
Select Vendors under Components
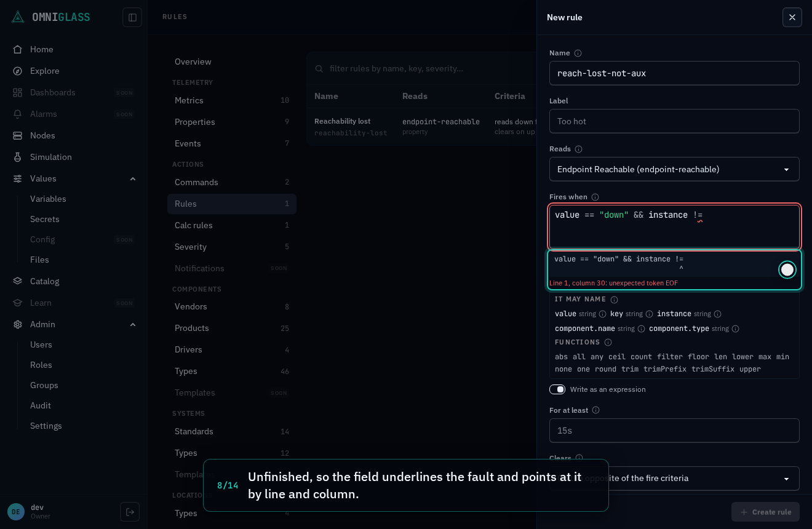tap(232, 306)
